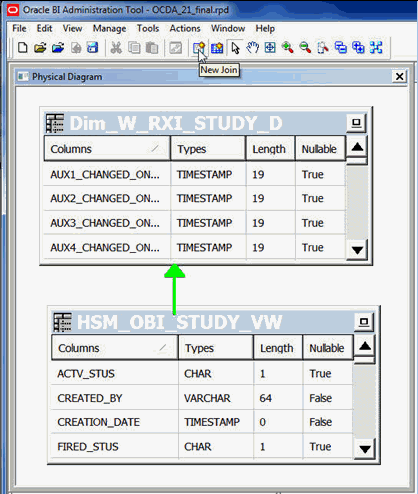Open the File menu
The image size is (418, 494).
pos(19,29)
